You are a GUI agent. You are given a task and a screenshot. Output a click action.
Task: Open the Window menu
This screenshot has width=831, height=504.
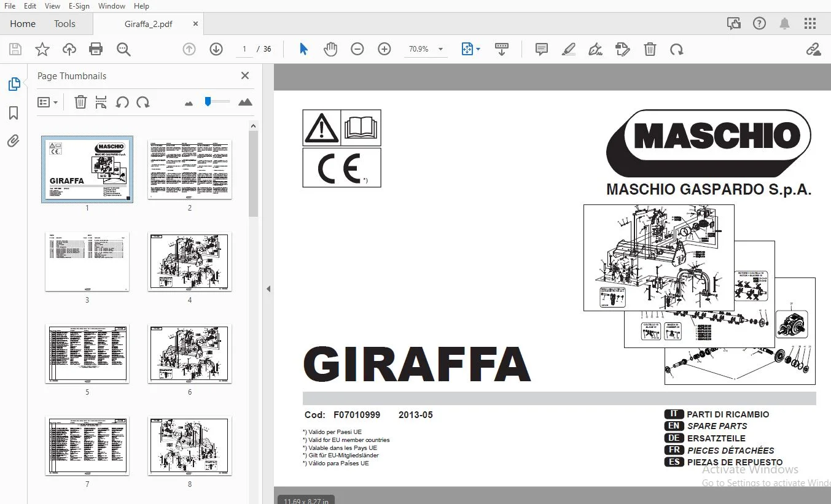pyautogui.click(x=112, y=6)
